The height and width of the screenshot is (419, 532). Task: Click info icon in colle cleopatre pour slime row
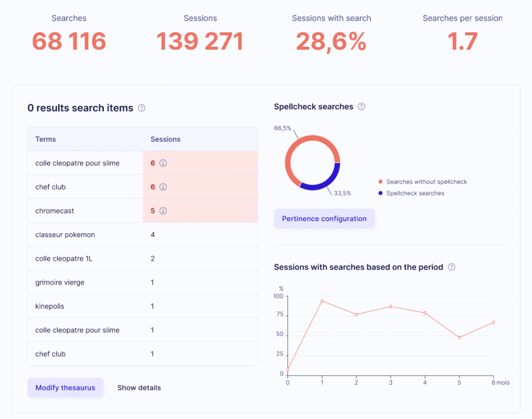[x=163, y=163]
